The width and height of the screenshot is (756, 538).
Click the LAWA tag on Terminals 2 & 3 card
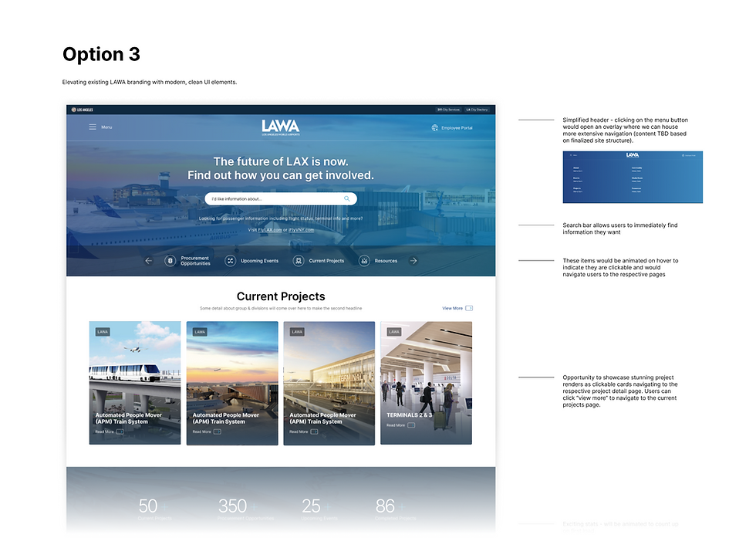(x=394, y=331)
